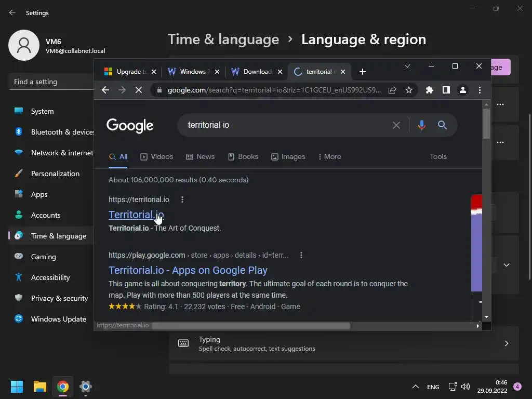Image resolution: width=532 pixels, height=399 pixels.
Task: Close the Upgrade tab
Action: click(x=154, y=72)
